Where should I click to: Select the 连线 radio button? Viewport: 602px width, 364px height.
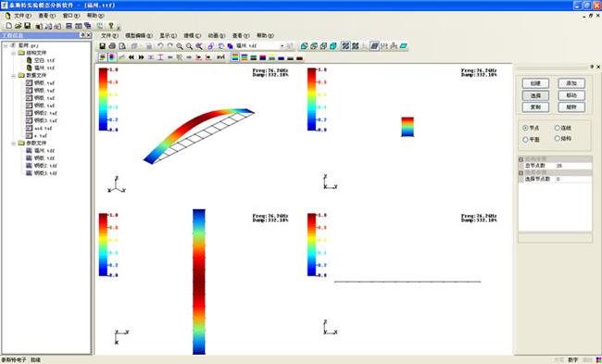(558, 128)
